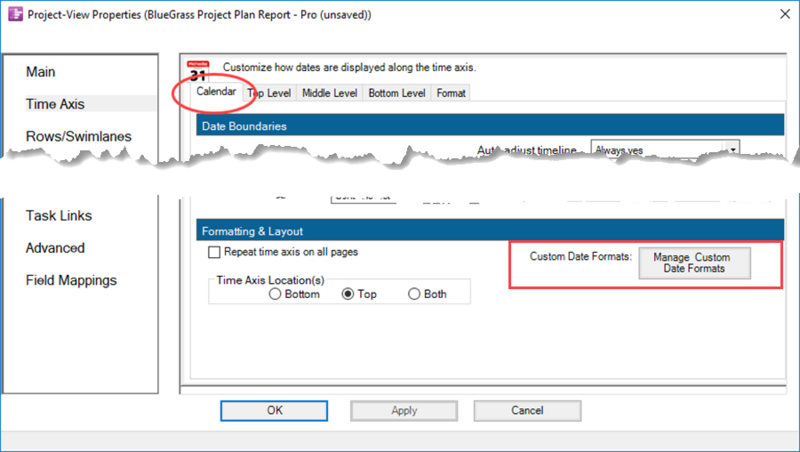Screen dimensions: 800x452
Task: Close the Project-View Properties dialog
Action: tap(785, 14)
